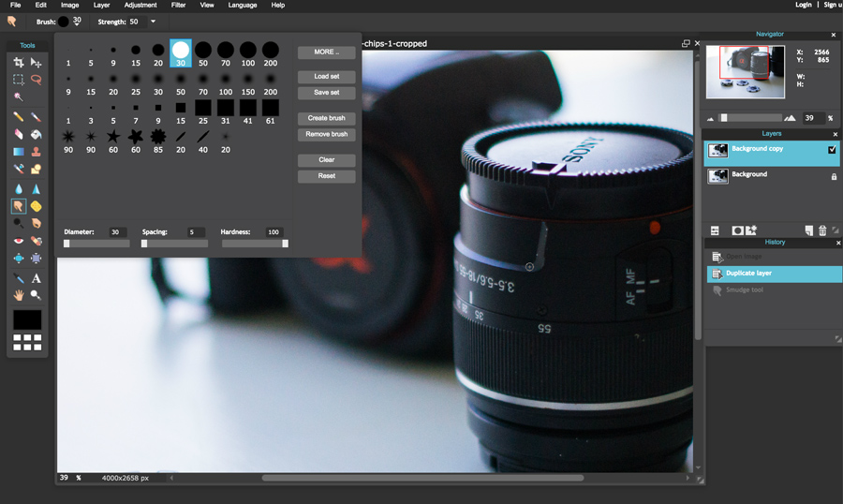Click the Create brush button
Viewport: 843px width, 504px height.
pyautogui.click(x=326, y=118)
